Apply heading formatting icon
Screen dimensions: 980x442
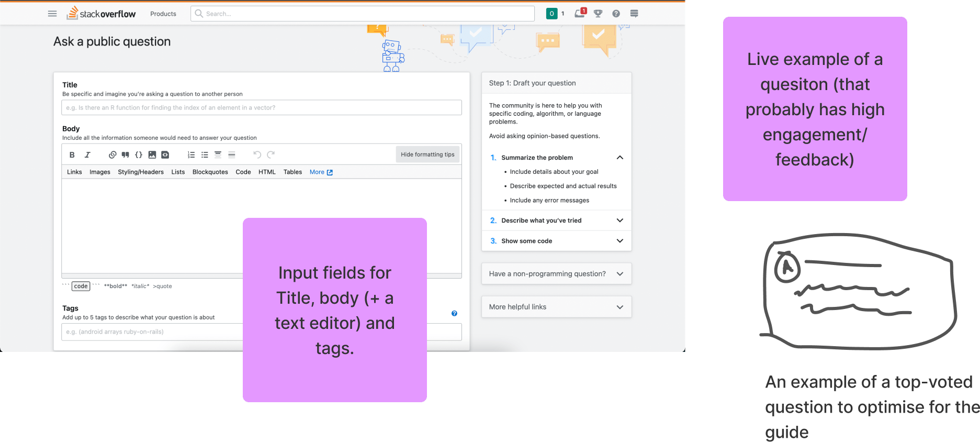tap(218, 154)
